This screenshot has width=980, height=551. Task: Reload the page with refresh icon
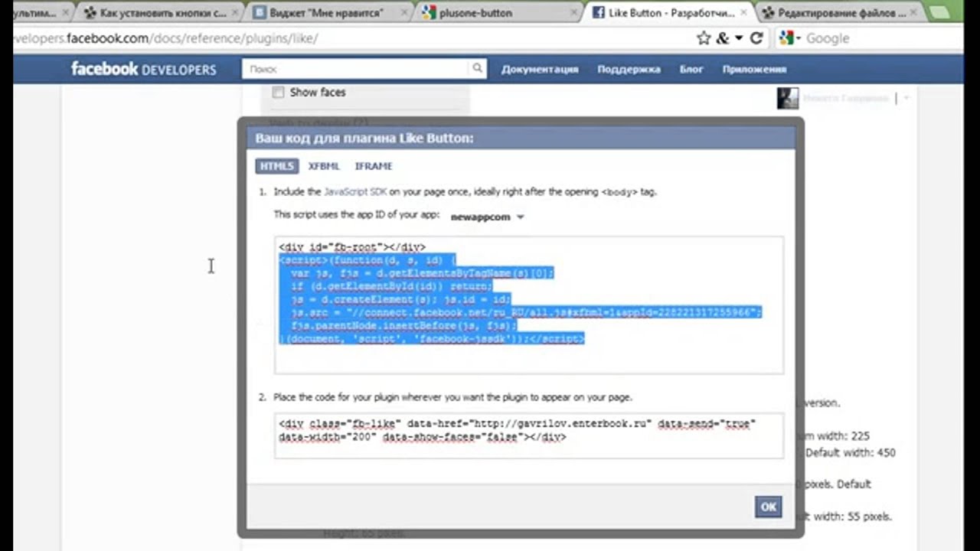coord(756,38)
